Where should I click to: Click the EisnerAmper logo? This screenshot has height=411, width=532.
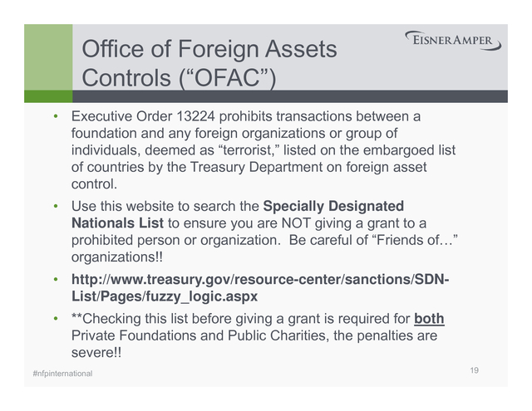coord(452,41)
